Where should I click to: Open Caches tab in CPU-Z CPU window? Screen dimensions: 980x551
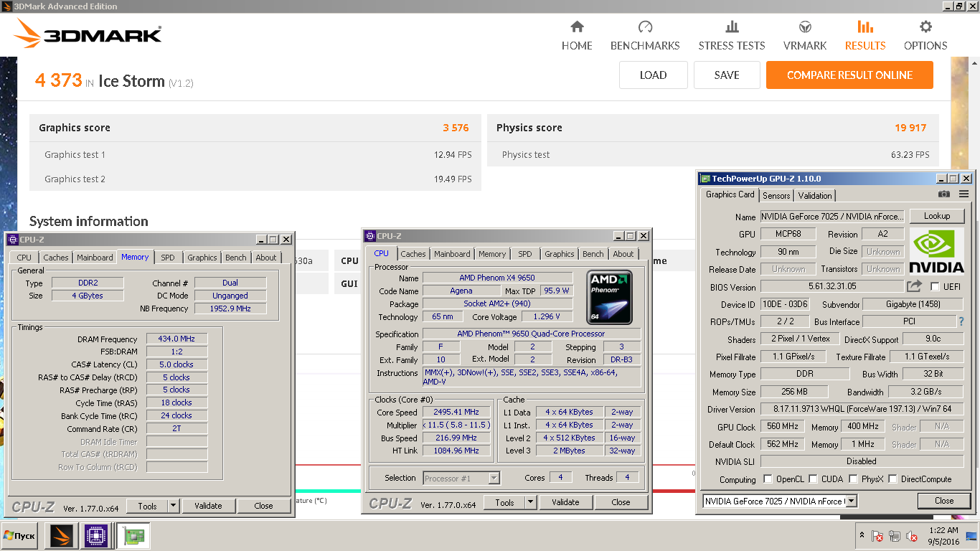click(x=413, y=254)
